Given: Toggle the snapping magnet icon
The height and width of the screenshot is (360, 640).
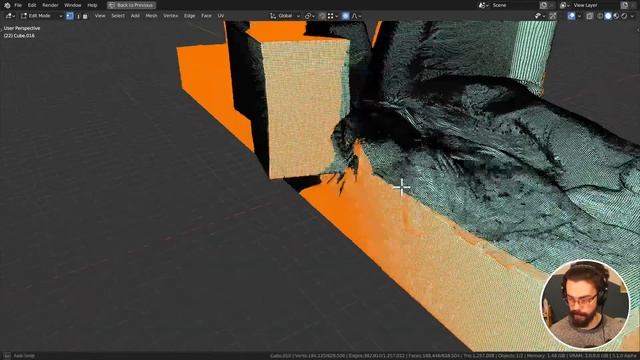Looking at the screenshot, I should point(322,16).
